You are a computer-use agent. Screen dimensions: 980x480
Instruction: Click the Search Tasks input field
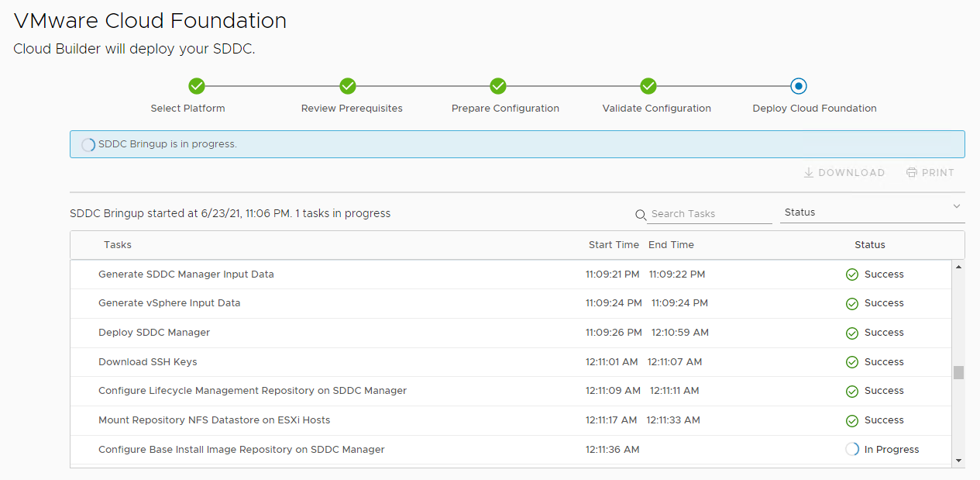[x=710, y=214]
